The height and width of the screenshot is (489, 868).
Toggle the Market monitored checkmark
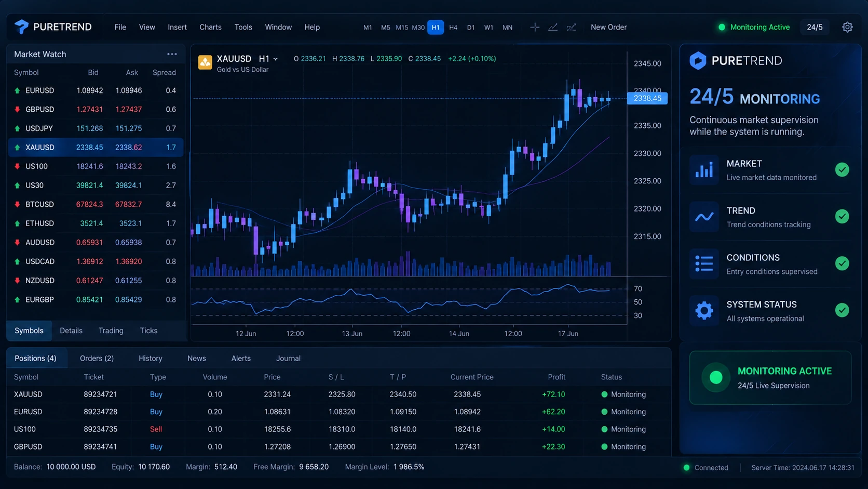(x=842, y=169)
